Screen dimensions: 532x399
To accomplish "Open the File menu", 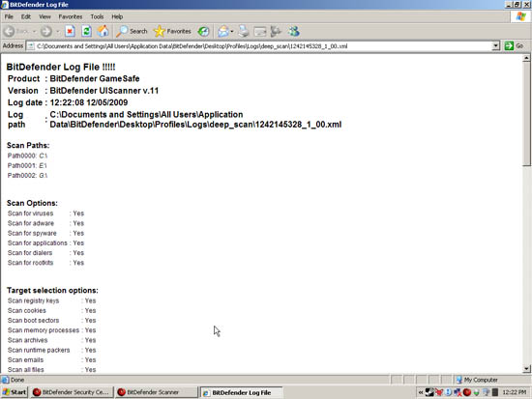I will [9, 16].
